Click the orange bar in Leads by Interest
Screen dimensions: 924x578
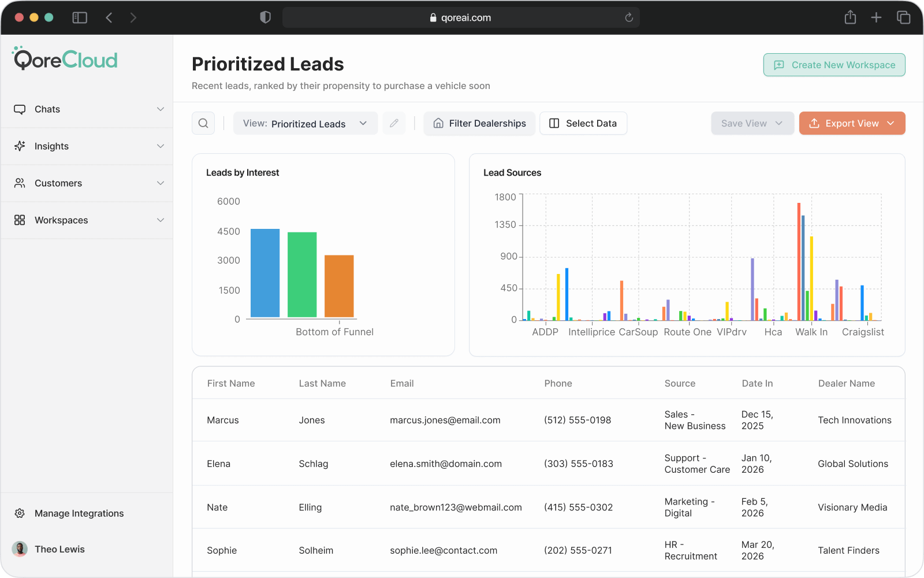click(x=339, y=286)
